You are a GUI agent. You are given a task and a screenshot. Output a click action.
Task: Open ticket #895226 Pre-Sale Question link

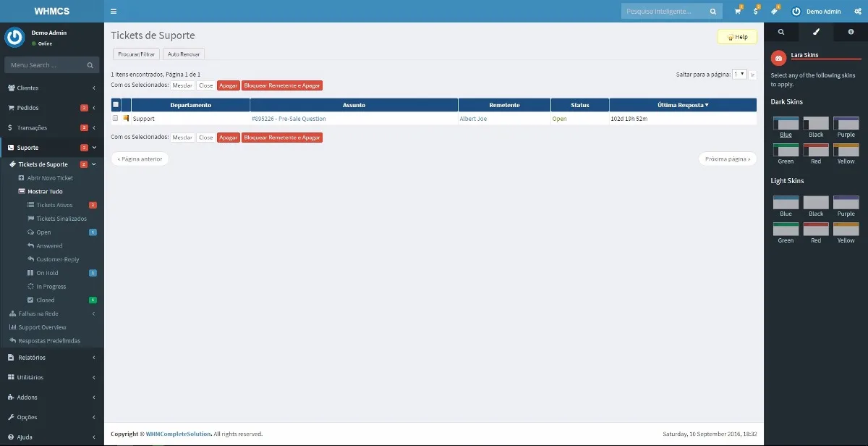pos(289,119)
